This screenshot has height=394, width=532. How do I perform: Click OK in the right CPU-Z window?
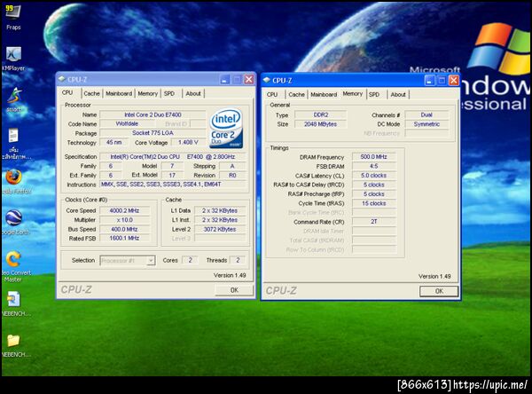[439, 291]
